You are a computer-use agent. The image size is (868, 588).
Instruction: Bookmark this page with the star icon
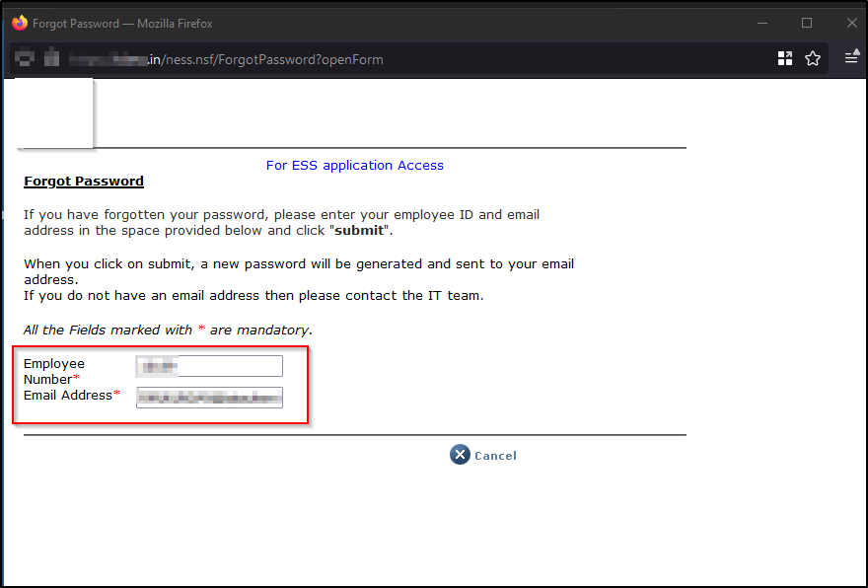click(x=813, y=59)
